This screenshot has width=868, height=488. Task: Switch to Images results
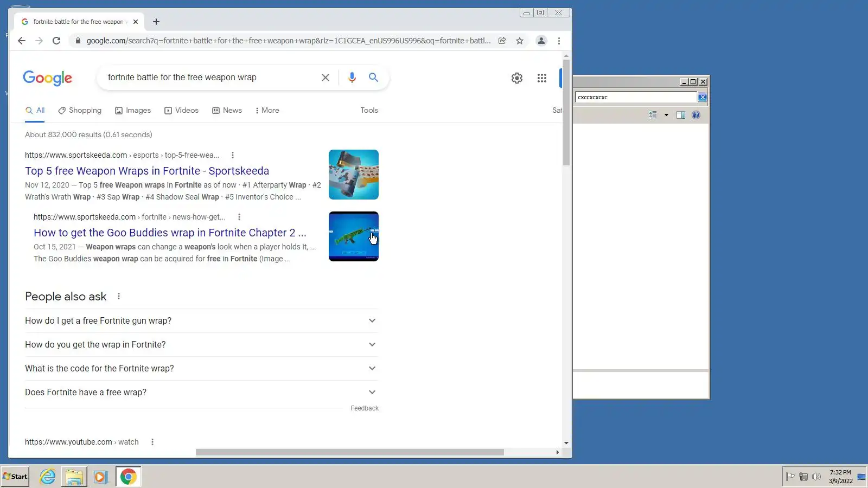tap(133, 110)
